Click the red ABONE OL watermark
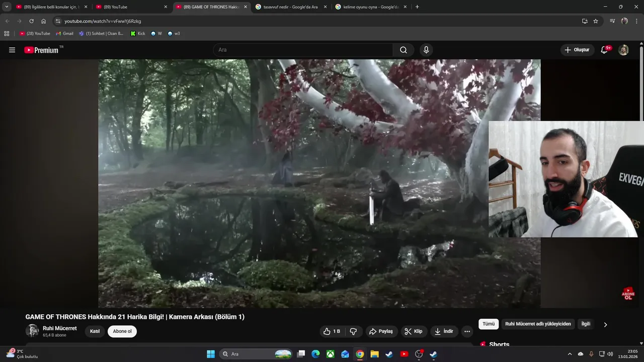644x362 pixels. point(628,294)
